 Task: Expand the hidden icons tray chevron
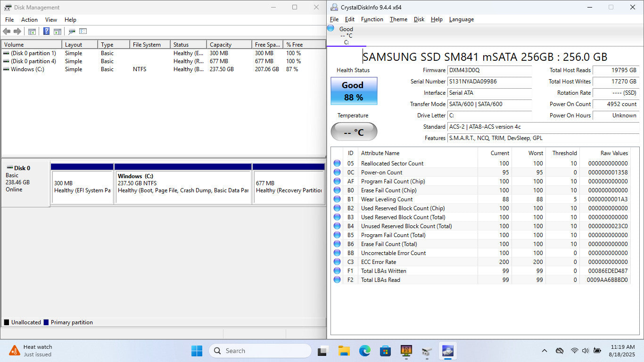coord(545,351)
